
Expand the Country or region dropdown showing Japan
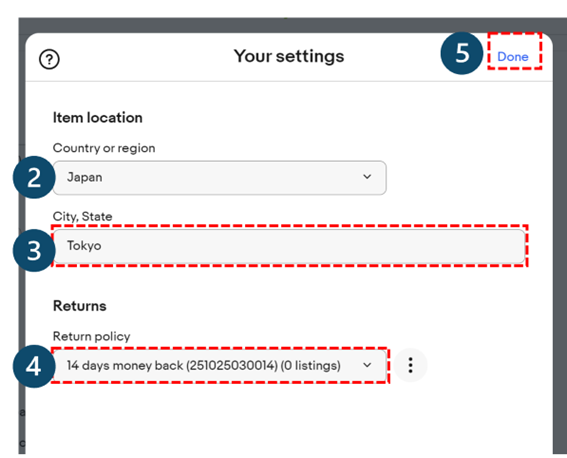pos(219,177)
